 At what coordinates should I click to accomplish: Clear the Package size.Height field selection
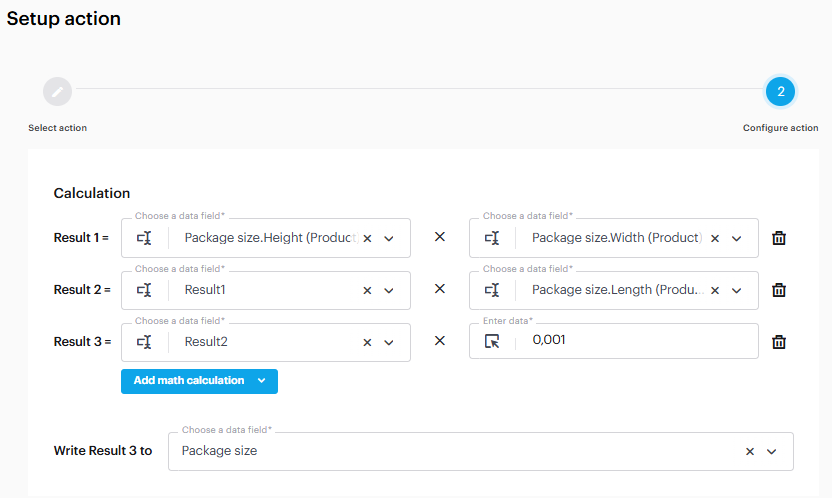point(367,239)
